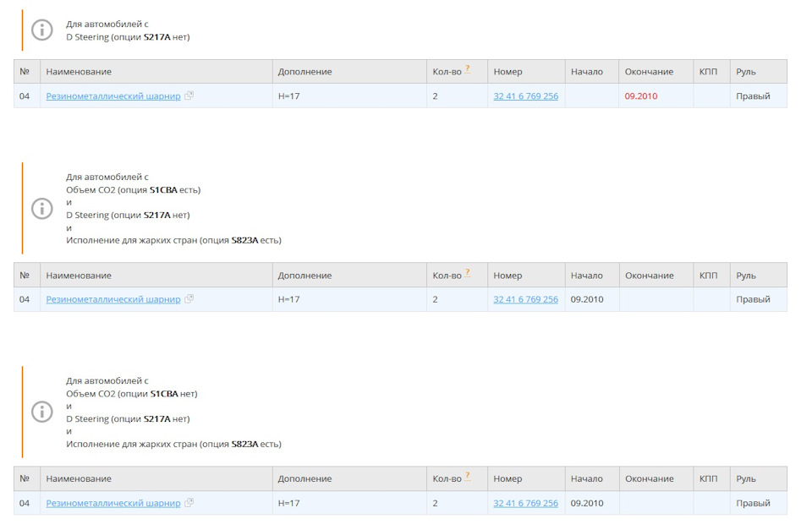Click the Номер column header in the middle table
The height and width of the screenshot is (530, 812).
click(x=507, y=276)
